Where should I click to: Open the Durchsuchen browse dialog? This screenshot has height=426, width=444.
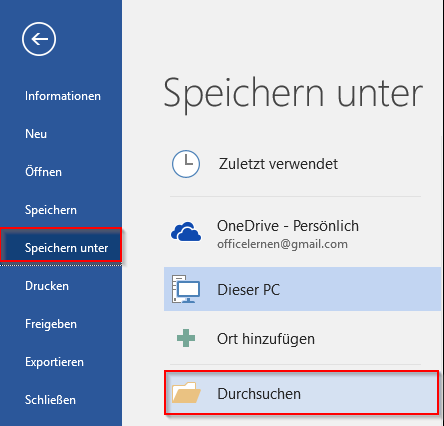[x=301, y=393]
